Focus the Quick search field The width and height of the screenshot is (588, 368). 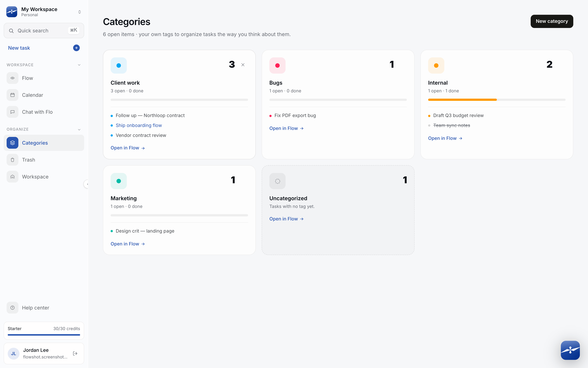point(44,31)
